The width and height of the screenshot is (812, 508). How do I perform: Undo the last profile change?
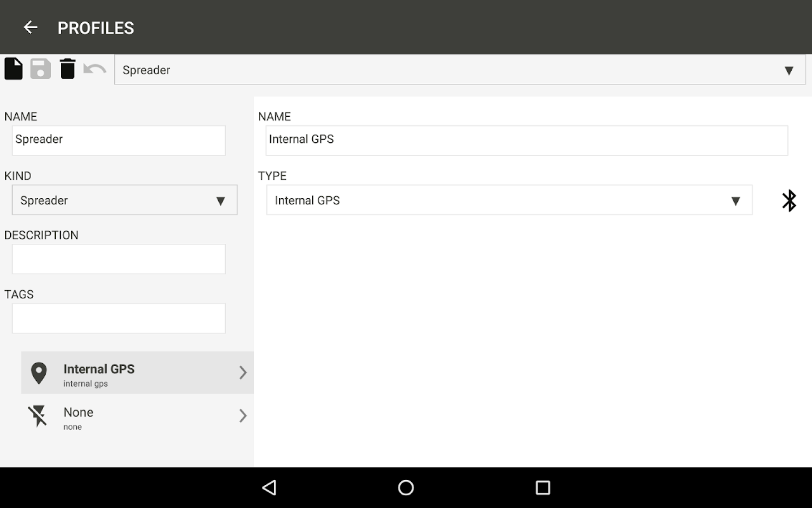[95, 68]
